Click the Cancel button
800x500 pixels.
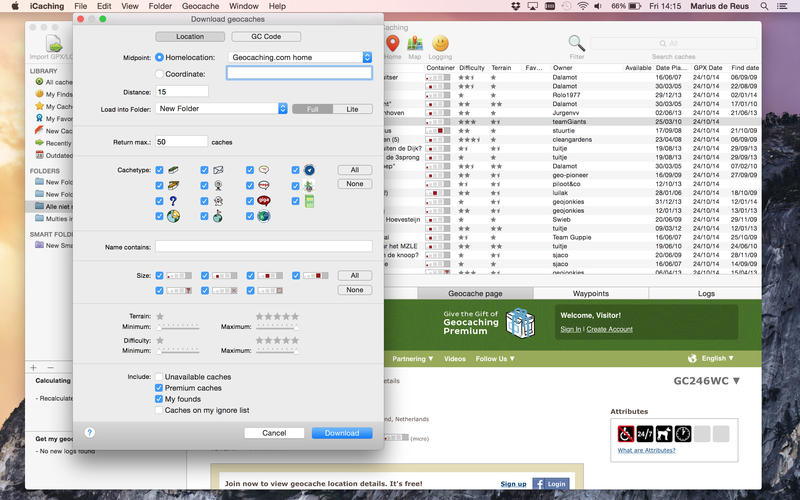pos(274,433)
